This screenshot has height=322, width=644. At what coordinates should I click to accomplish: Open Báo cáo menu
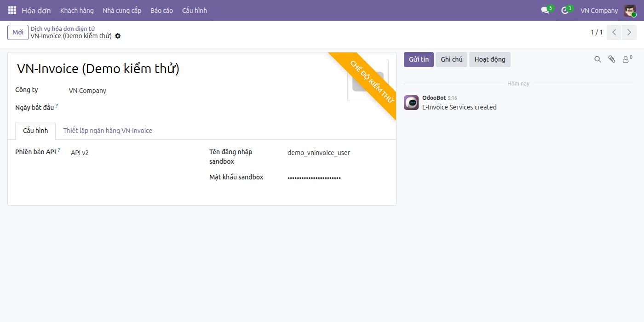click(162, 10)
